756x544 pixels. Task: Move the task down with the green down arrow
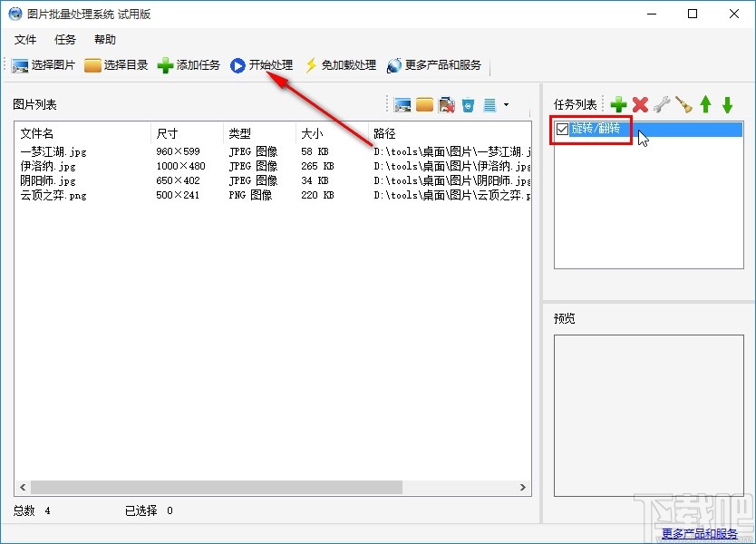(x=727, y=104)
